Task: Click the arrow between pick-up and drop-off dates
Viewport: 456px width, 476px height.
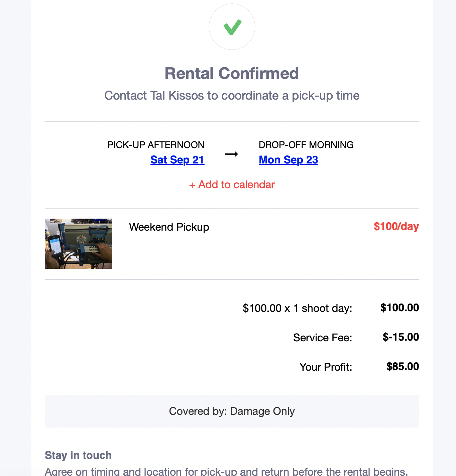Action: [231, 154]
